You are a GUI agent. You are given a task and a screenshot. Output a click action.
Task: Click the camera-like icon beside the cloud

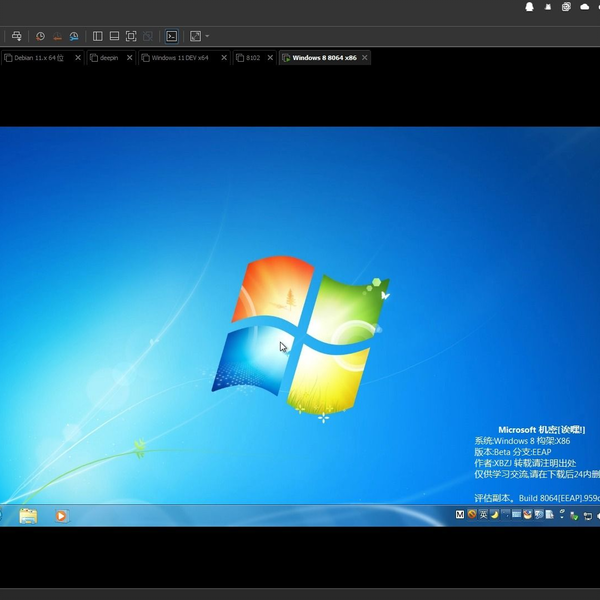pos(566,7)
